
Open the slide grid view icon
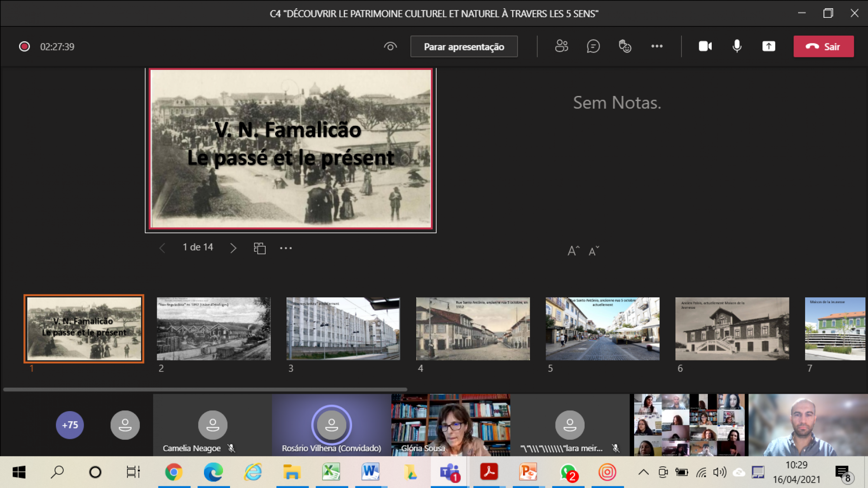click(x=260, y=248)
